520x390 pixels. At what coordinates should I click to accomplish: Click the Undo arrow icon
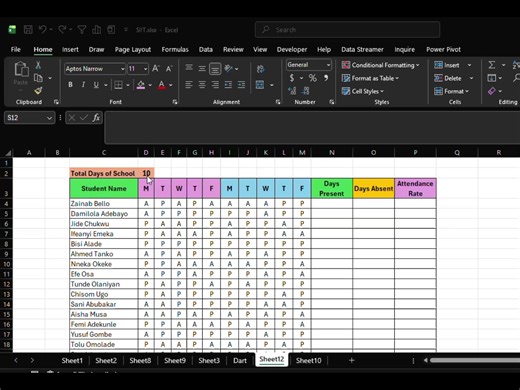tap(42, 30)
